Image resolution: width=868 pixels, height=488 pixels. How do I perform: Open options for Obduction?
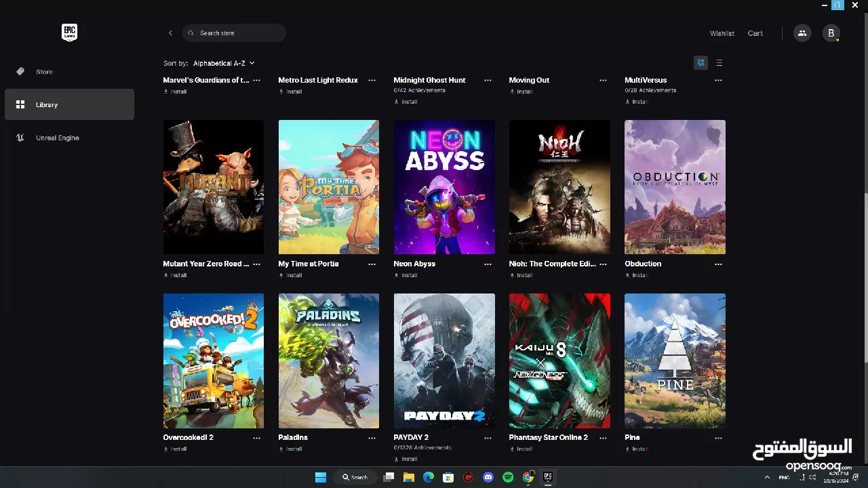[x=718, y=264]
